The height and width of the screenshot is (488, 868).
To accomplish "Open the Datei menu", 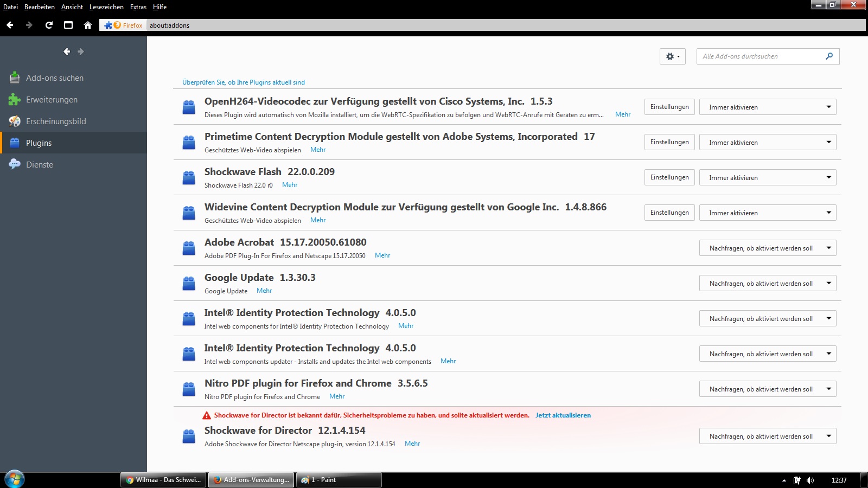I will click(x=10, y=7).
